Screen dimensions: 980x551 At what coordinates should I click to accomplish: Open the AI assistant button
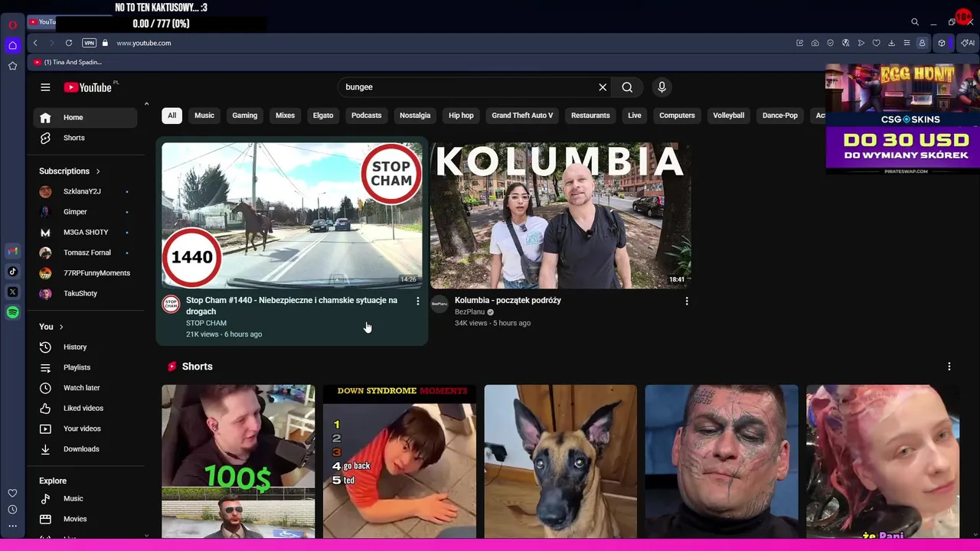tap(968, 43)
